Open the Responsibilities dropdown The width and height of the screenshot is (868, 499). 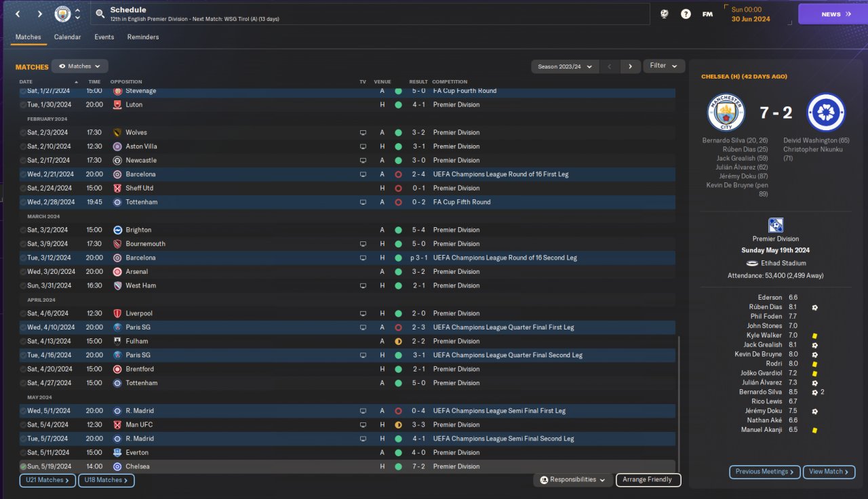[573, 480]
